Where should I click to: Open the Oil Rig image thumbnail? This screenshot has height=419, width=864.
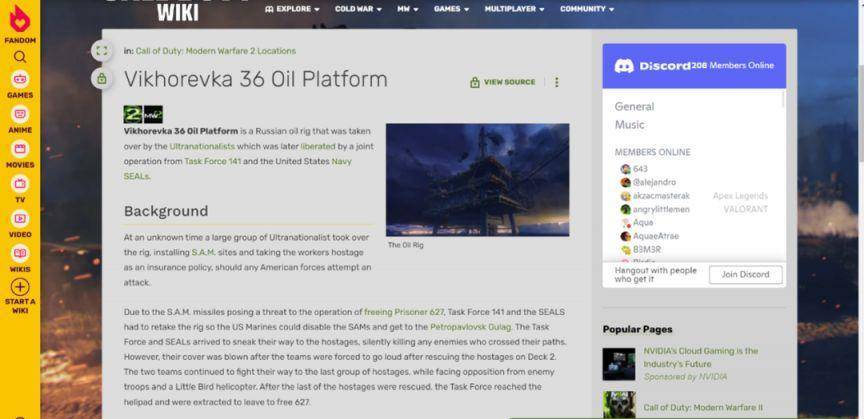477,180
